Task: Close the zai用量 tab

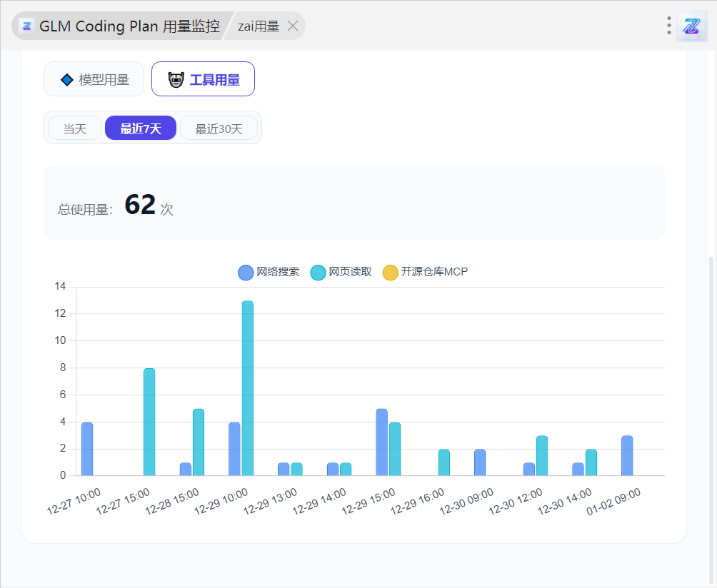Action: click(293, 26)
